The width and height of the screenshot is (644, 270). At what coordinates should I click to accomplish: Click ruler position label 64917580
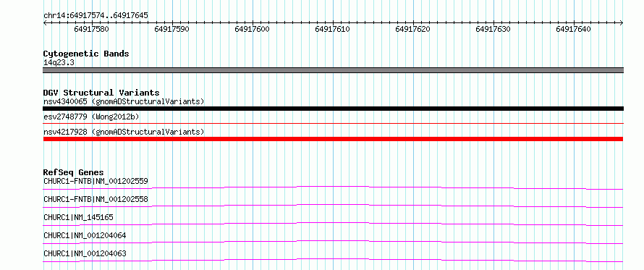click(x=92, y=29)
